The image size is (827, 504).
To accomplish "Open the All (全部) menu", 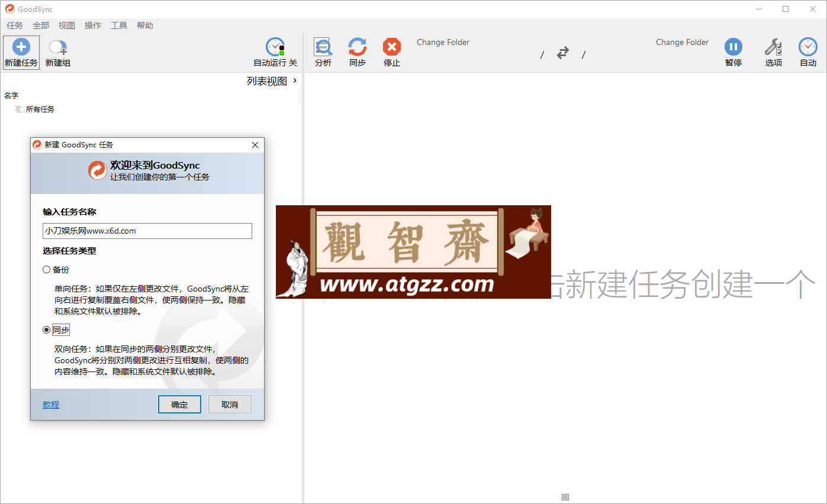I will pos(41,25).
